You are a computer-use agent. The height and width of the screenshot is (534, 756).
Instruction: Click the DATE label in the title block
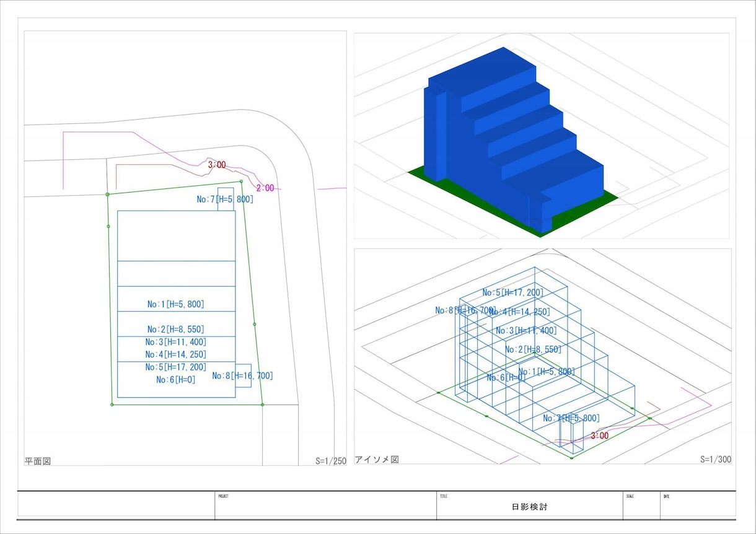point(666,496)
